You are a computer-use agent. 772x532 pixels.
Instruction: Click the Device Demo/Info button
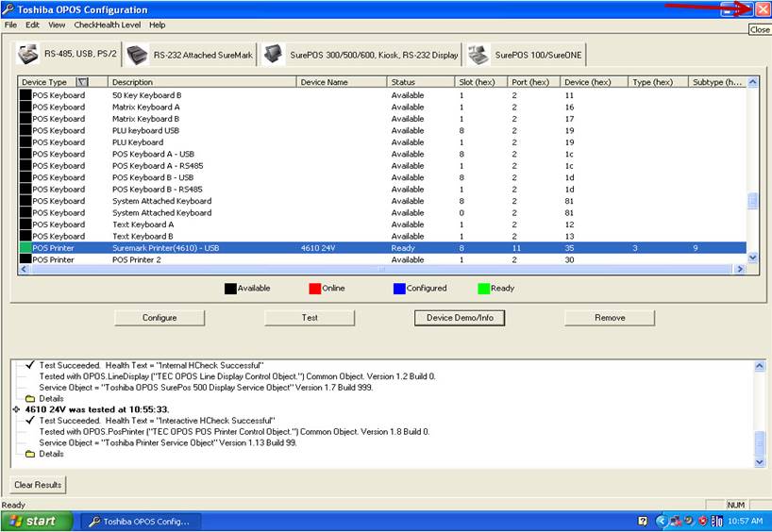point(460,318)
